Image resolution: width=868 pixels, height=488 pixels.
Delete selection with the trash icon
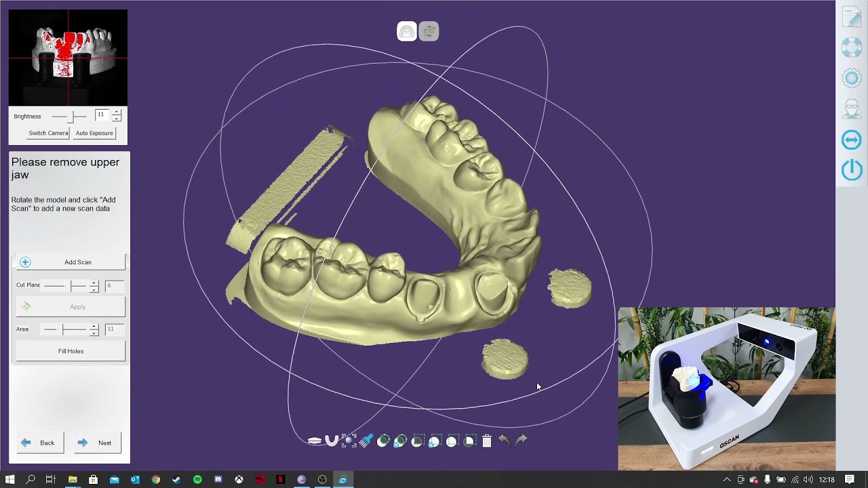(x=487, y=441)
